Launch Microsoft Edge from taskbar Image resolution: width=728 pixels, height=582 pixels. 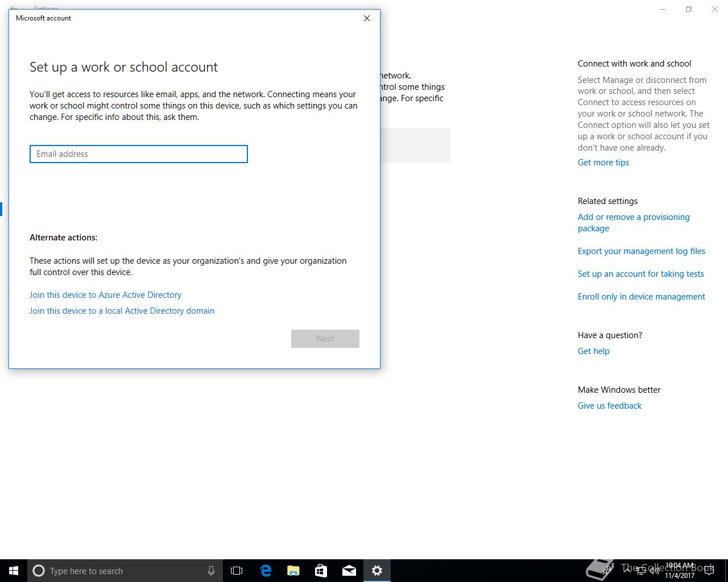266,571
